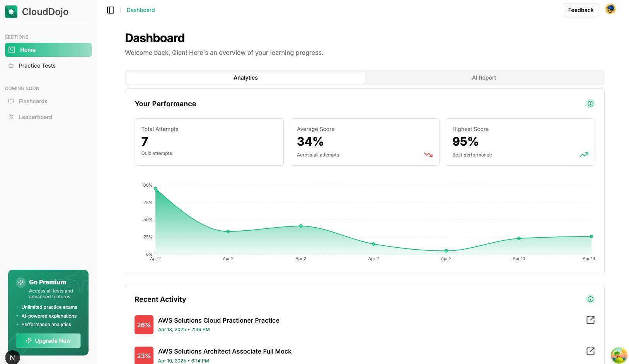Viewport: 629px width, 364px height.
Task: Open AWS Solutions Cloud Practioner Practice entry
Action: coord(219,320)
